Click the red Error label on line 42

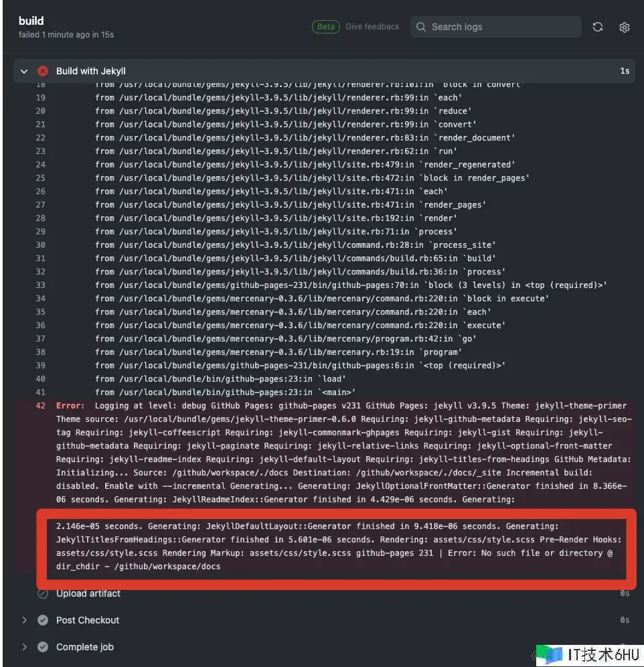point(70,406)
